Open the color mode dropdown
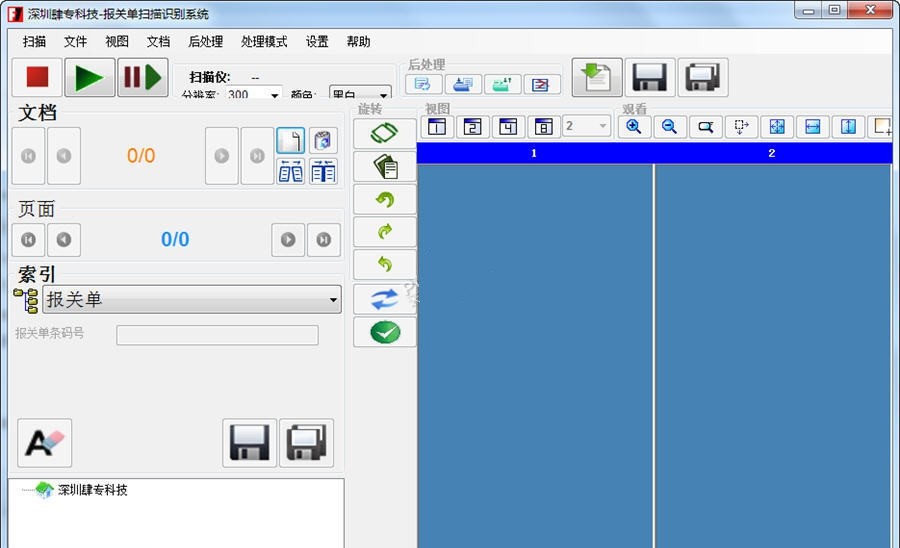Screen dimensions: 900x548 [360, 93]
